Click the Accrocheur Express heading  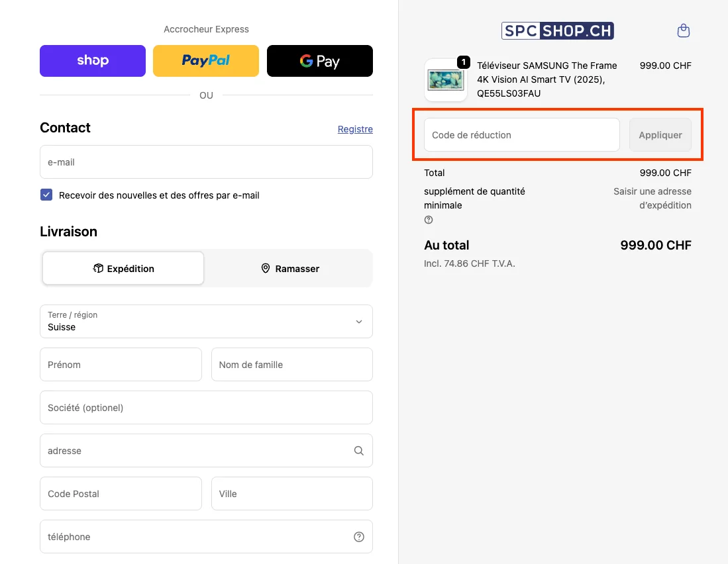[x=206, y=29]
